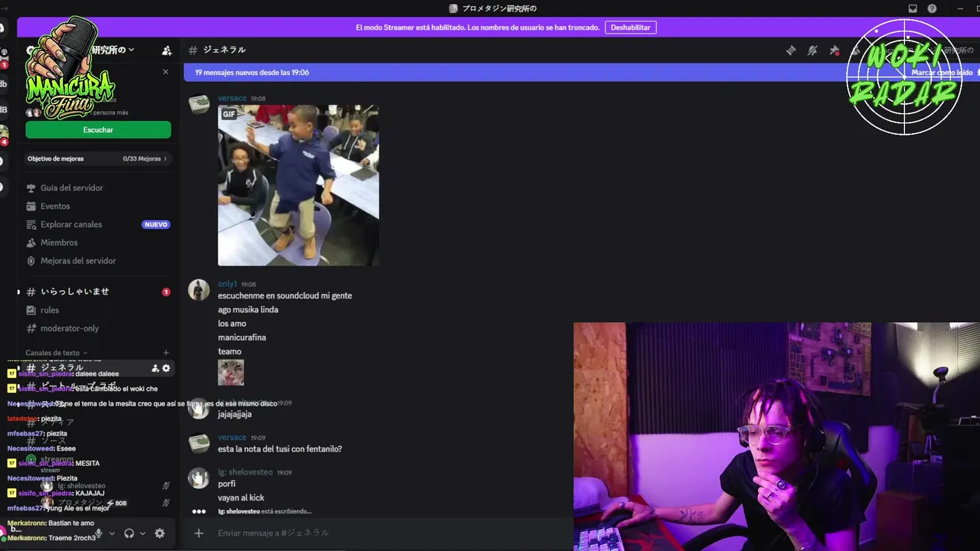Image resolution: width=980 pixels, height=551 pixels.
Task: Close the event banner in sidebar
Action: pos(165,72)
